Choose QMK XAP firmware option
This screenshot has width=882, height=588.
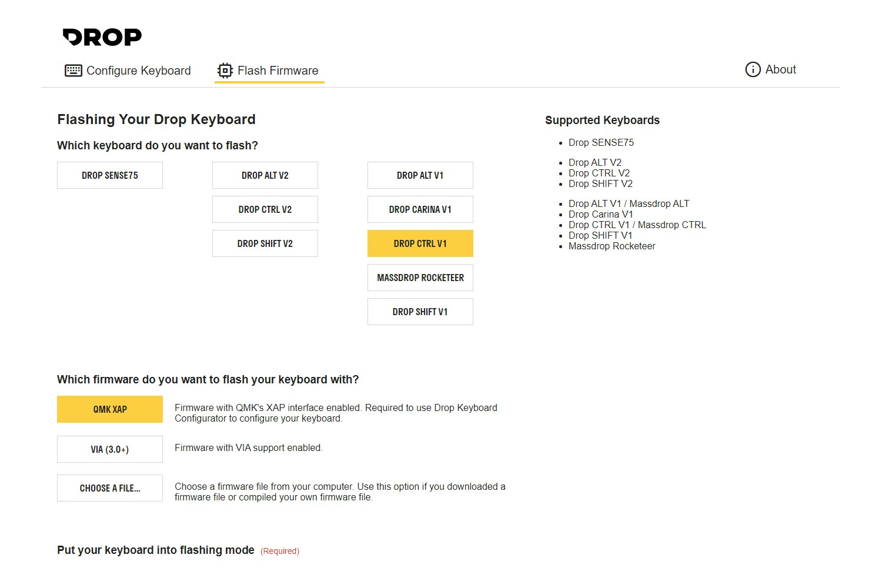coord(109,409)
